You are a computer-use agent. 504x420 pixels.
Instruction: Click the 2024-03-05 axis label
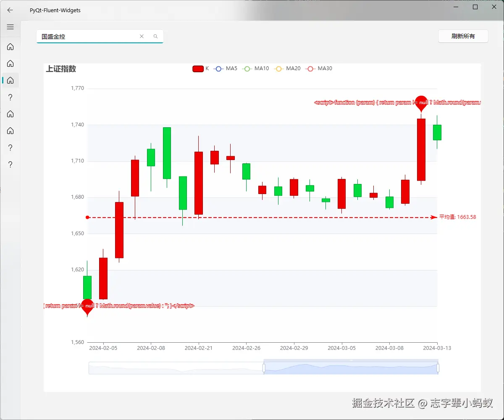pos(341,348)
